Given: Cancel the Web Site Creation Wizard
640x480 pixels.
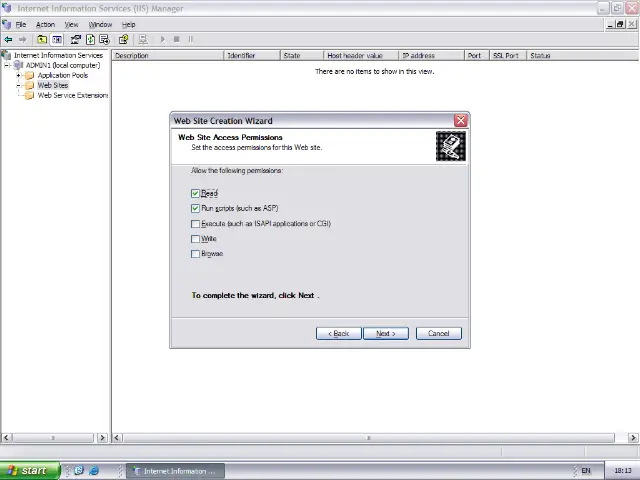Looking at the screenshot, I should click(x=439, y=333).
